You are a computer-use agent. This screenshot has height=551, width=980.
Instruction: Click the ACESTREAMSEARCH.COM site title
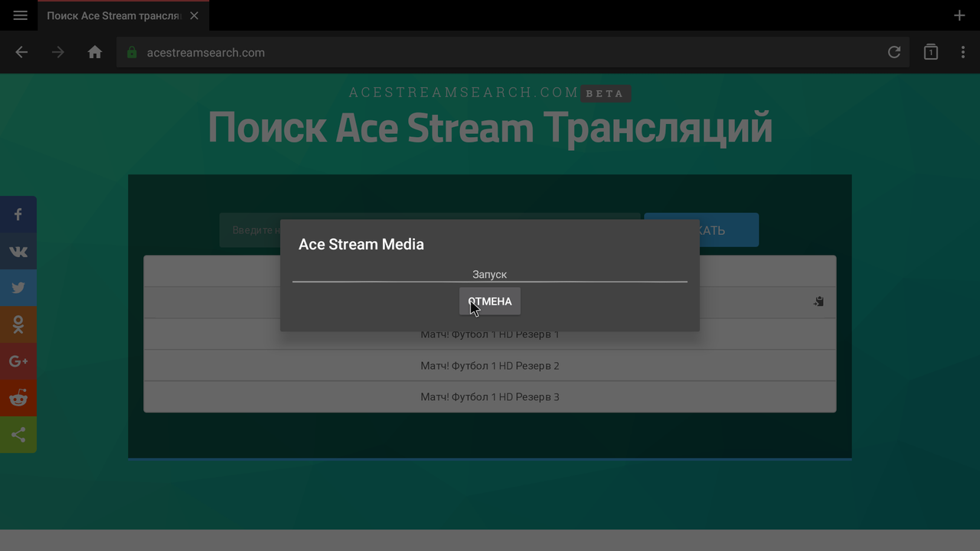click(464, 93)
